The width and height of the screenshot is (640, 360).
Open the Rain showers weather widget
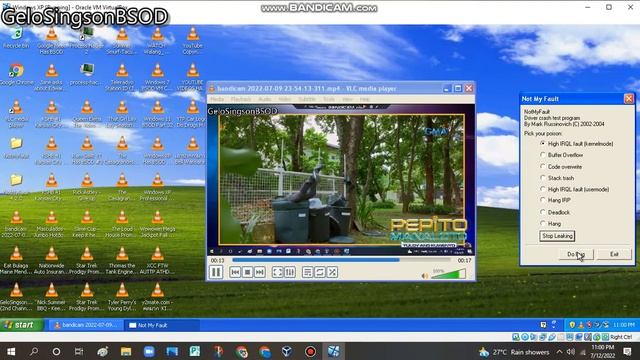click(514, 352)
